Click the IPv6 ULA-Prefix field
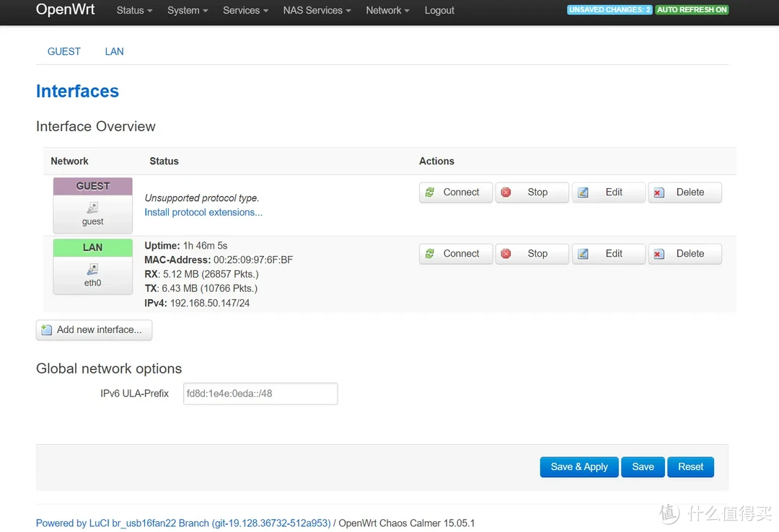Screen dimensions: 779x532 260,394
